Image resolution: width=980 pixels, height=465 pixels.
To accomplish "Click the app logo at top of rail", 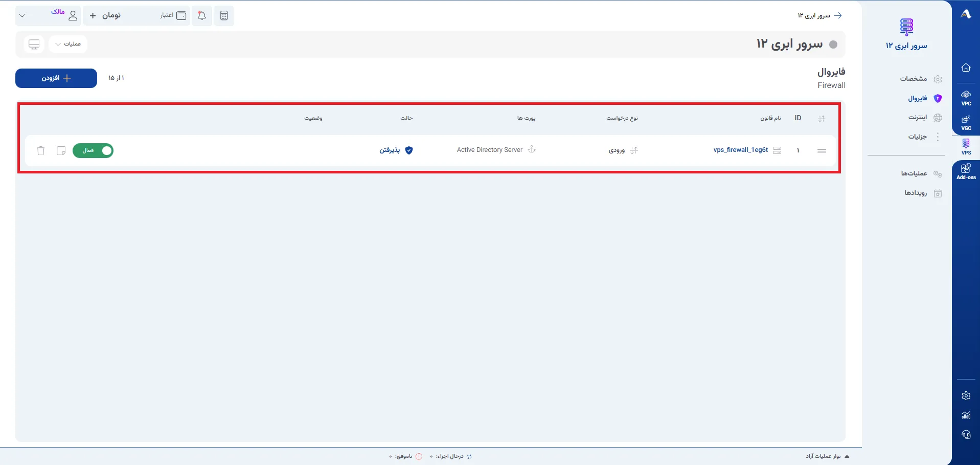I will click(x=966, y=14).
